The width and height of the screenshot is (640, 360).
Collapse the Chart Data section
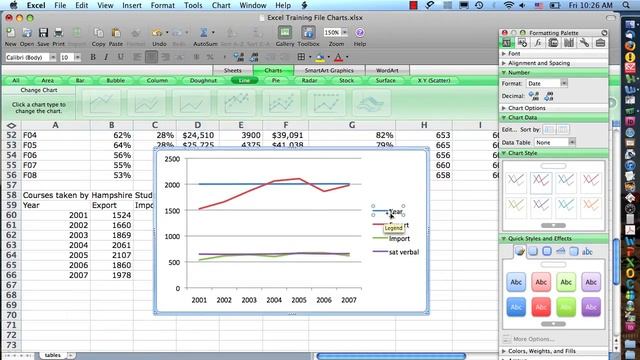coord(504,118)
